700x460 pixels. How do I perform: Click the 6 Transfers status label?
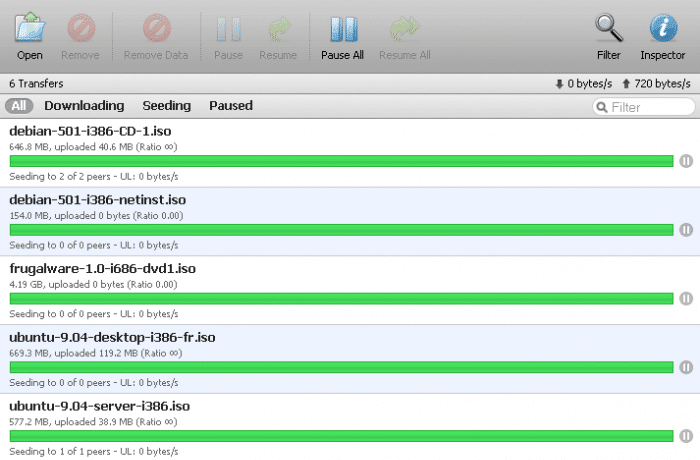click(x=36, y=84)
